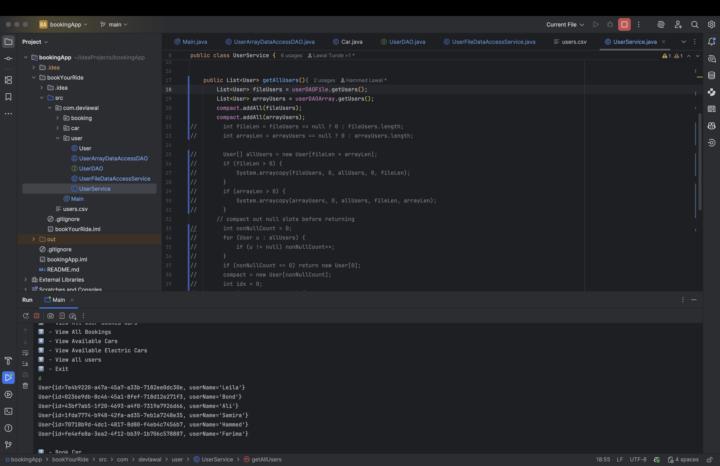The height and width of the screenshot is (466, 720).
Task: Show more tool windows via ellipsis icon
Action: [8, 113]
